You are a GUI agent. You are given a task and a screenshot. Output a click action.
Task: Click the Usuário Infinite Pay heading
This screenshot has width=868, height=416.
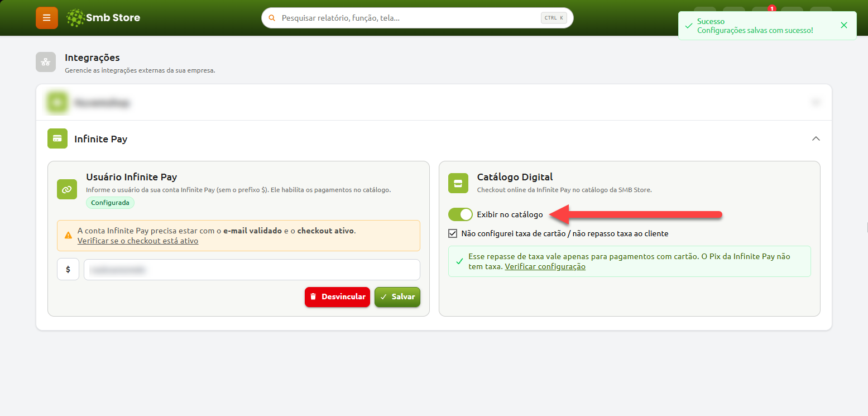(x=132, y=177)
